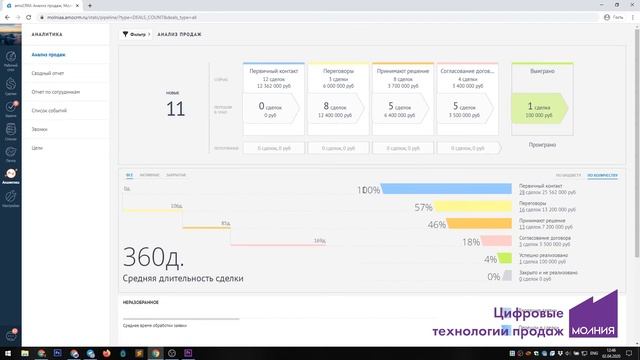This screenshot has height=360, width=640.
Task: Click lost deals box under Первичный контакт
Action: pyautogui.click(x=274, y=148)
